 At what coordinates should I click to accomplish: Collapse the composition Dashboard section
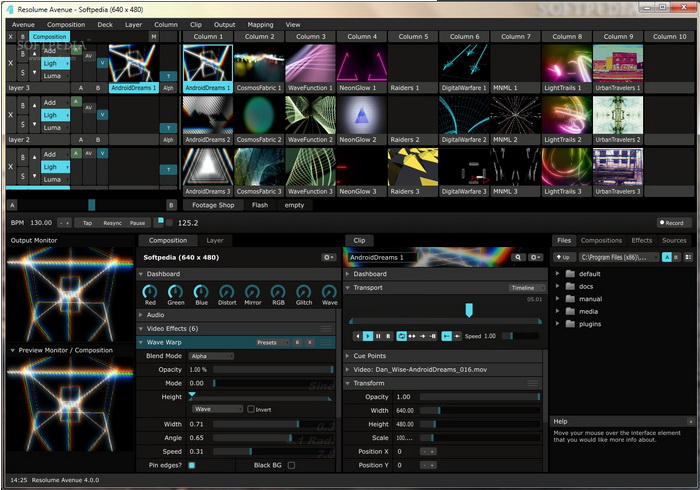[141, 274]
